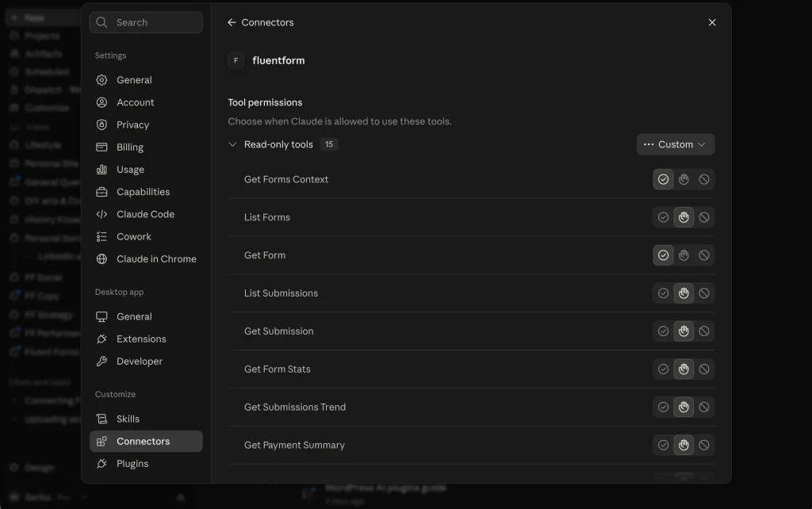Viewport: 812px width, 509px height.
Task: Block Get Submissions Trend with prohibited icon
Action: point(704,407)
